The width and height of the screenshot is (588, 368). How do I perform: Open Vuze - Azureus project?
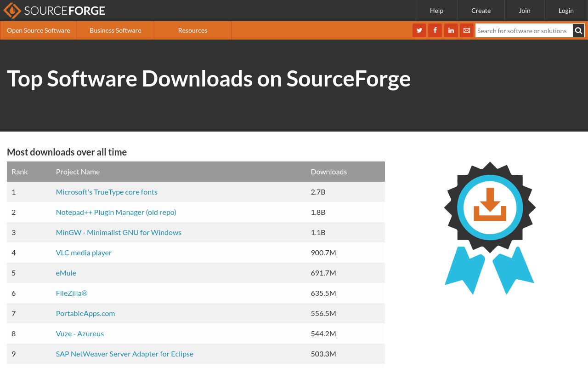[80, 333]
